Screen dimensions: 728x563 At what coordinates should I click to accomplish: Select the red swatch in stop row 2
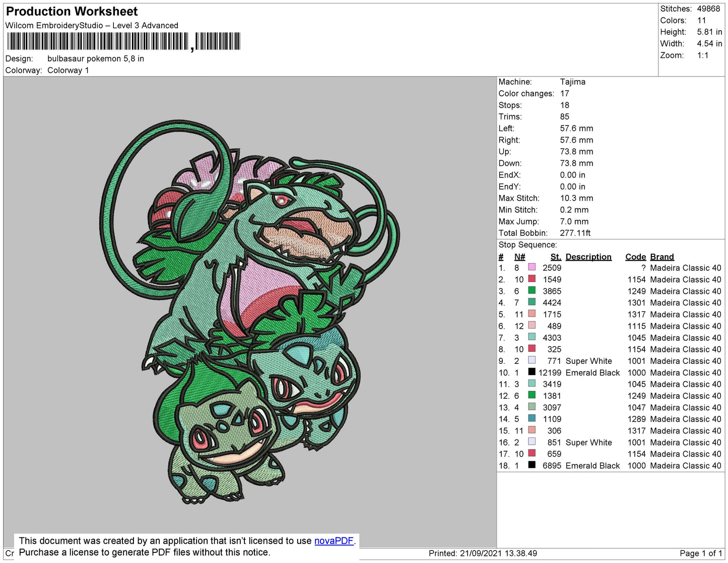(532, 278)
